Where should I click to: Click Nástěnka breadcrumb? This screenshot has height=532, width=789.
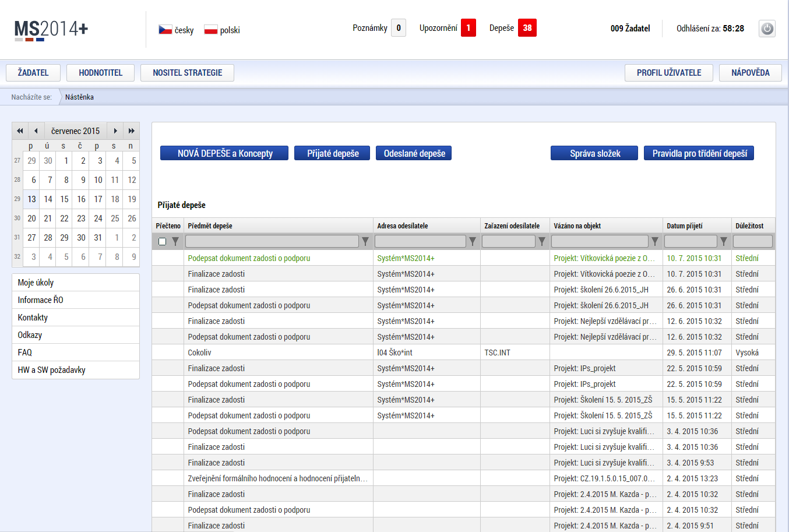pos(79,97)
